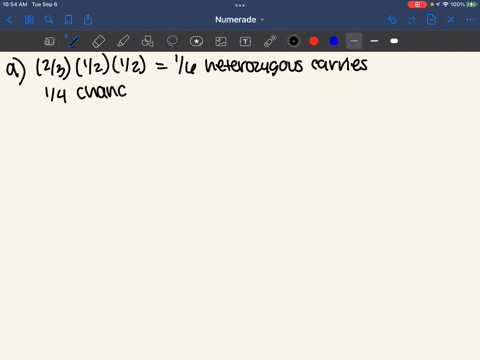Select the Eraser tool
The width and height of the screenshot is (480, 360).
98,41
